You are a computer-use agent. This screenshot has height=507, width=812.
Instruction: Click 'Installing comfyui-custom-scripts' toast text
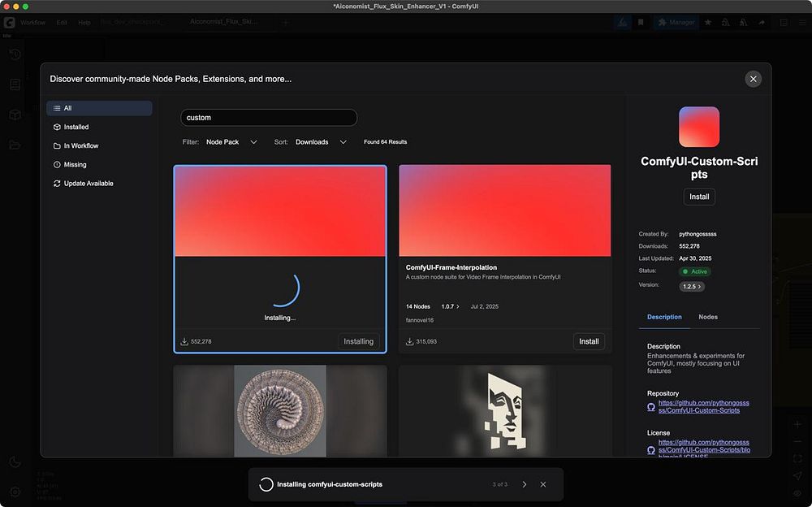(x=330, y=484)
